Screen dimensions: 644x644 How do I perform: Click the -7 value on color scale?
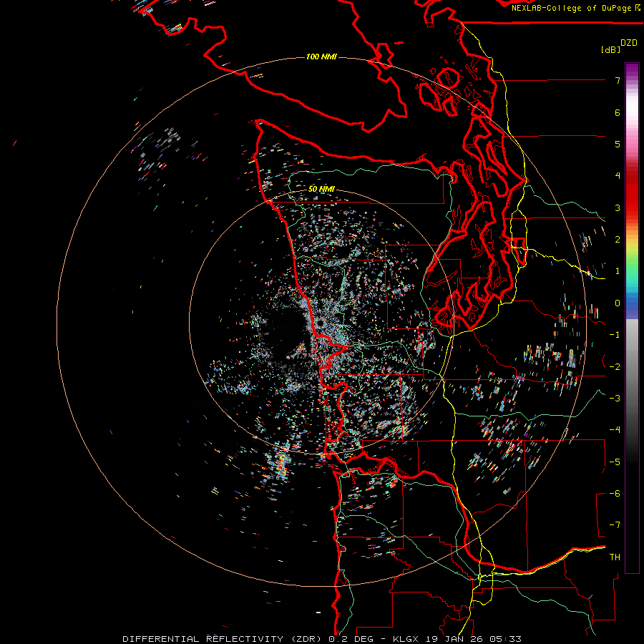pos(615,525)
